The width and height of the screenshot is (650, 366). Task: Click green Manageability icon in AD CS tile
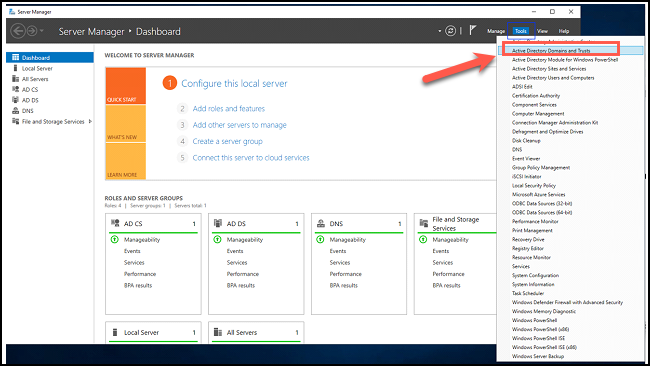(114, 239)
